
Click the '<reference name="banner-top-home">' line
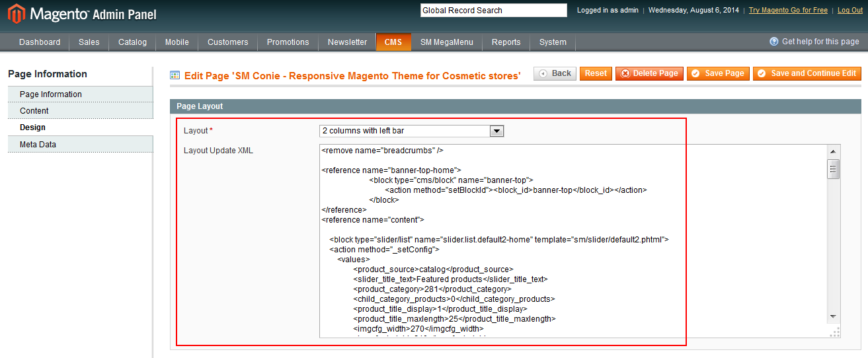(391, 170)
